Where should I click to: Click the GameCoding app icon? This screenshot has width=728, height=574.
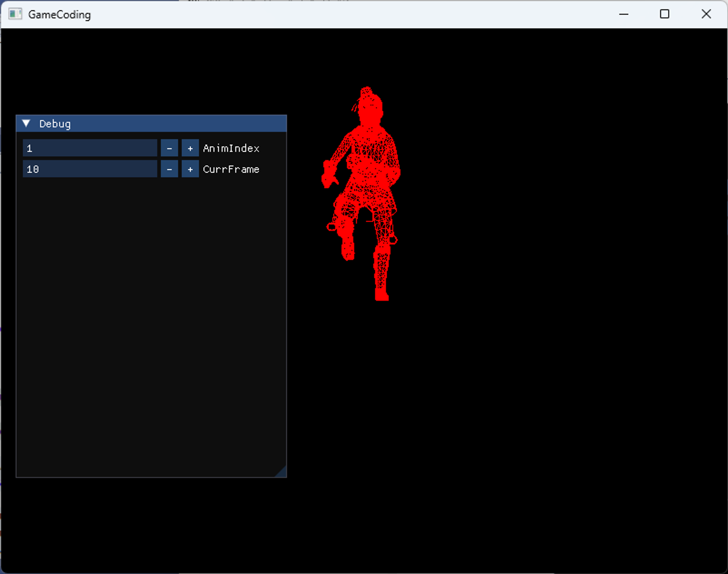(x=15, y=14)
